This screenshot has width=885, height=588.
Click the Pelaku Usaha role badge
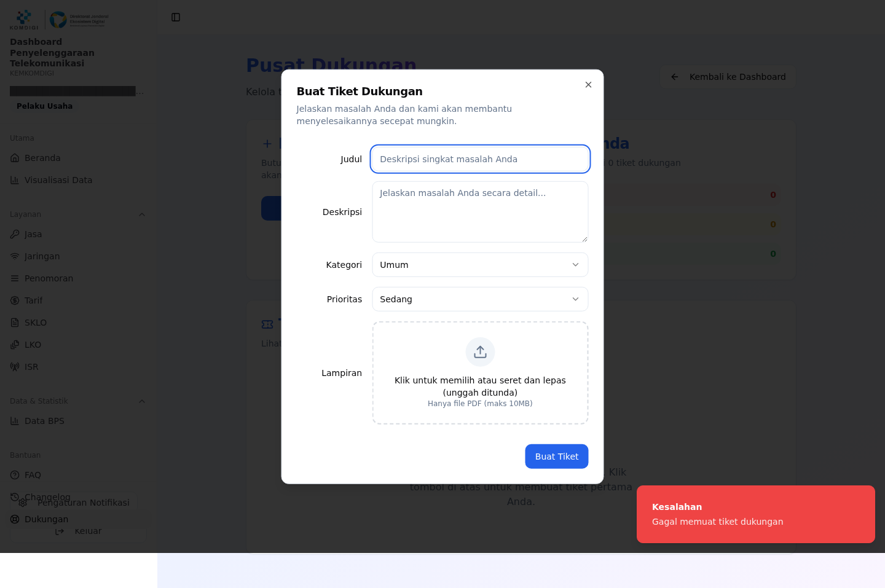point(44,106)
